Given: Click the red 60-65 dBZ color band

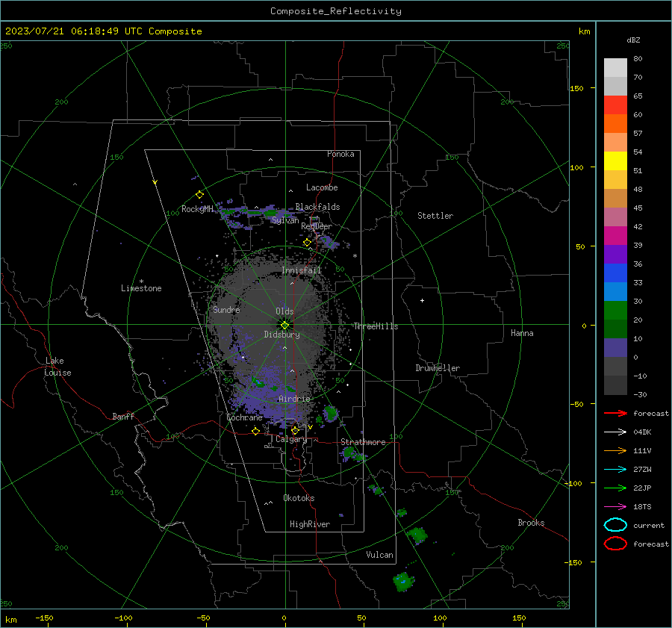Looking at the screenshot, I should click(615, 105).
